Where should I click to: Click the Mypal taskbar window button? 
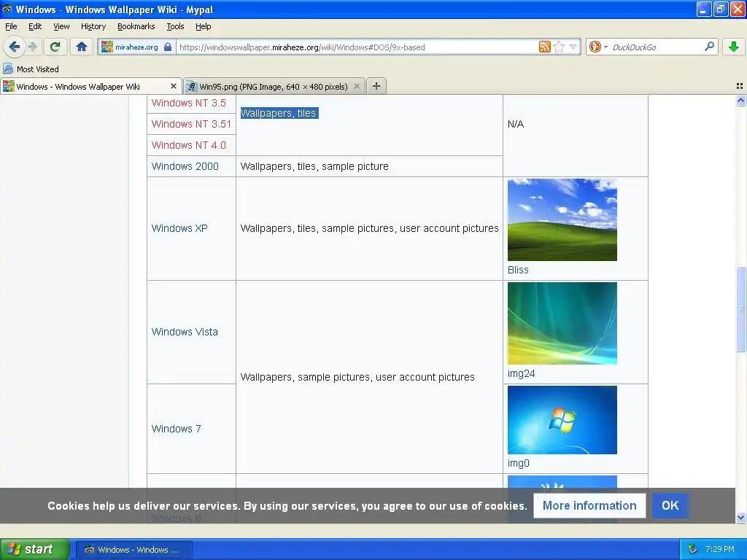click(134, 550)
